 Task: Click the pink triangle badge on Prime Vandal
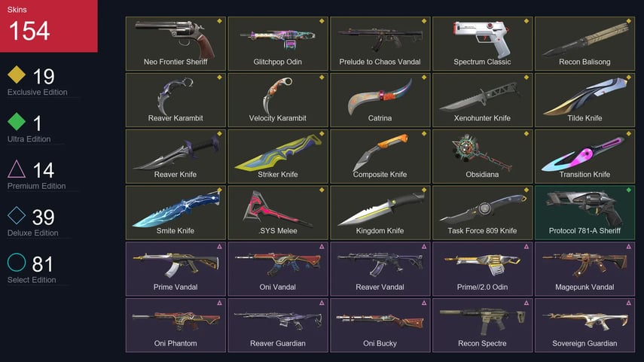point(219,246)
